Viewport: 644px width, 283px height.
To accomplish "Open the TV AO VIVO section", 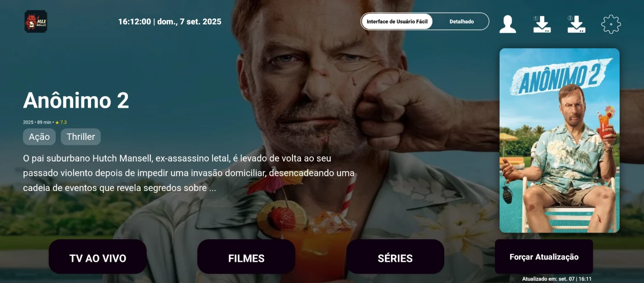I will tap(98, 257).
